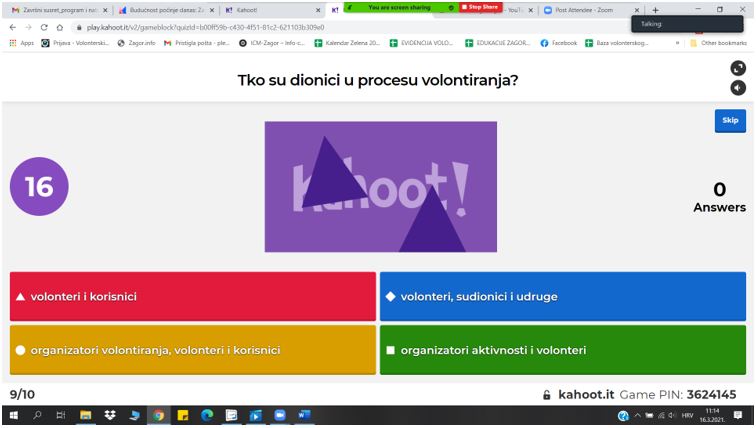Select red answer 'volonteri i korisnici'

[x=193, y=296]
